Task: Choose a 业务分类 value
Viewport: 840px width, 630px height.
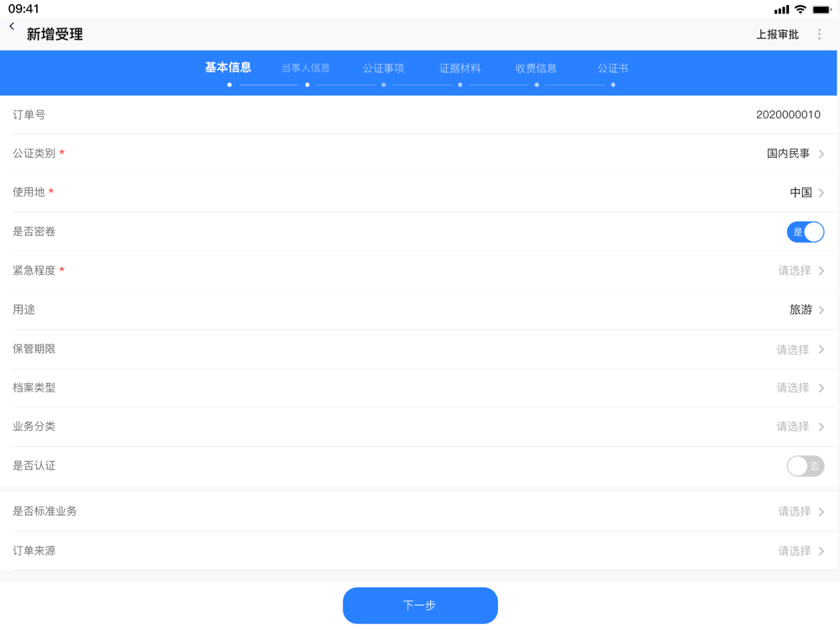Action: point(418,427)
